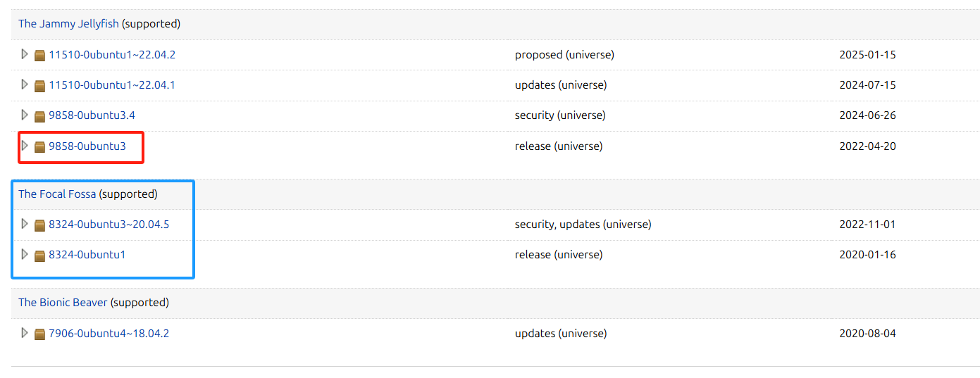The height and width of the screenshot is (378, 980).
Task: Open The Focal Fossa series link
Action: pyautogui.click(x=57, y=194)
